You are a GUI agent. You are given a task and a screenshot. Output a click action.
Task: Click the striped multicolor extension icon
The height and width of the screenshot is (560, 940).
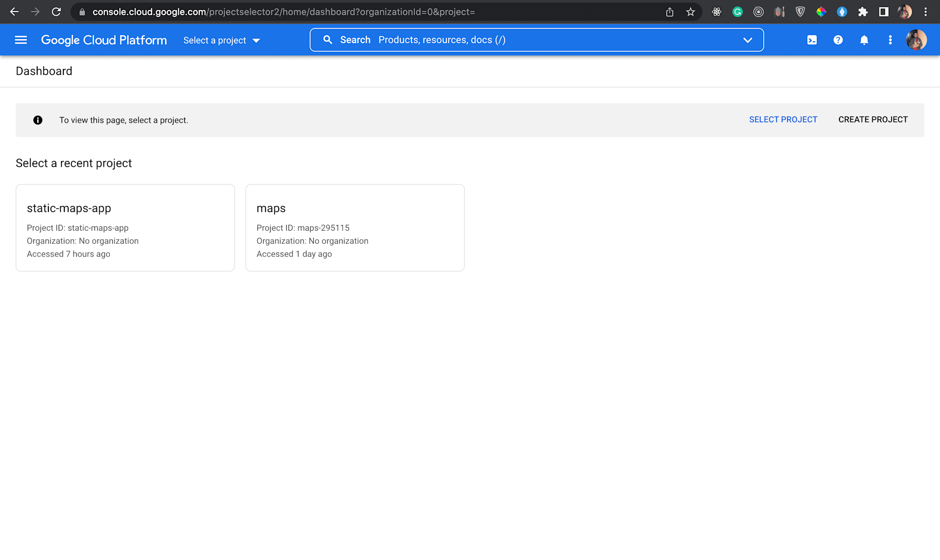tap(779, 12)
